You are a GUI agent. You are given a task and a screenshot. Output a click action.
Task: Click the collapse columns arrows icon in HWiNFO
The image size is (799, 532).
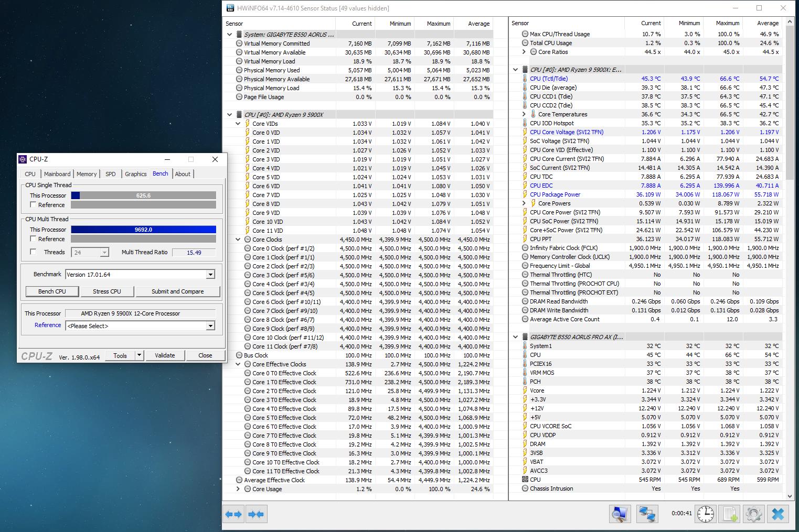coord(256,514)
